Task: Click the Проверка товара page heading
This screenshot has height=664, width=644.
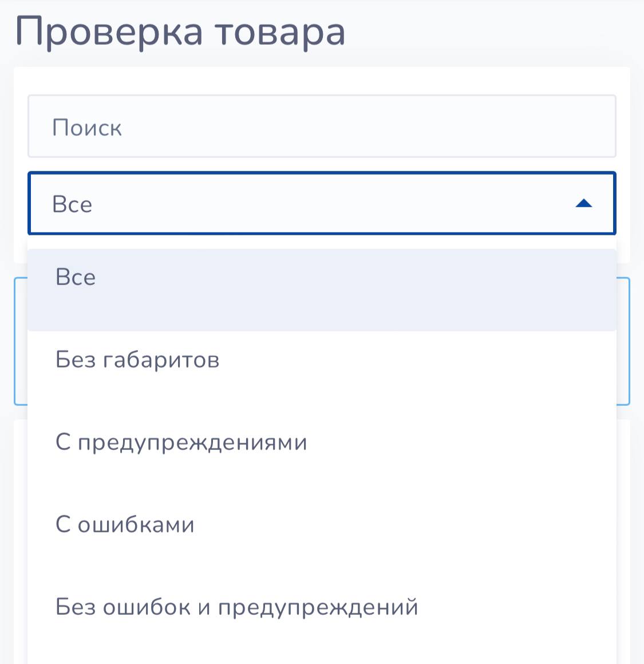Action: pos(180,31)
